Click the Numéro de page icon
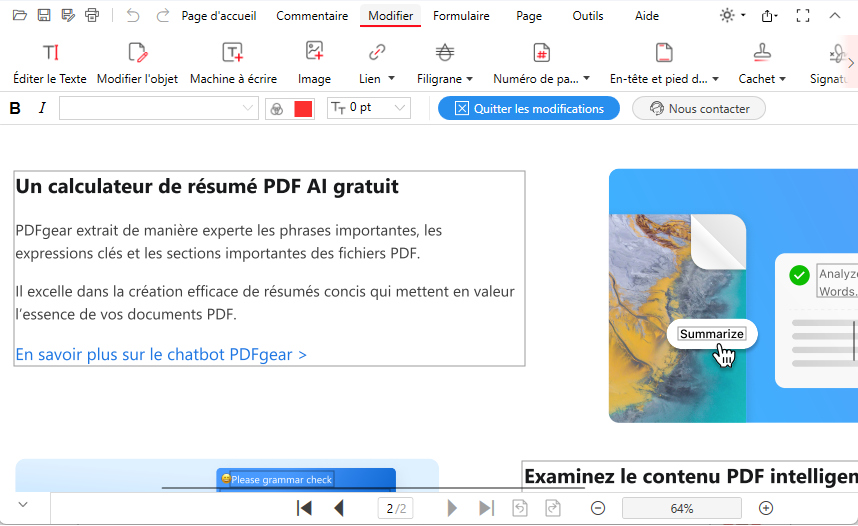The image size is (858, 526). click(x=542, y=53)
